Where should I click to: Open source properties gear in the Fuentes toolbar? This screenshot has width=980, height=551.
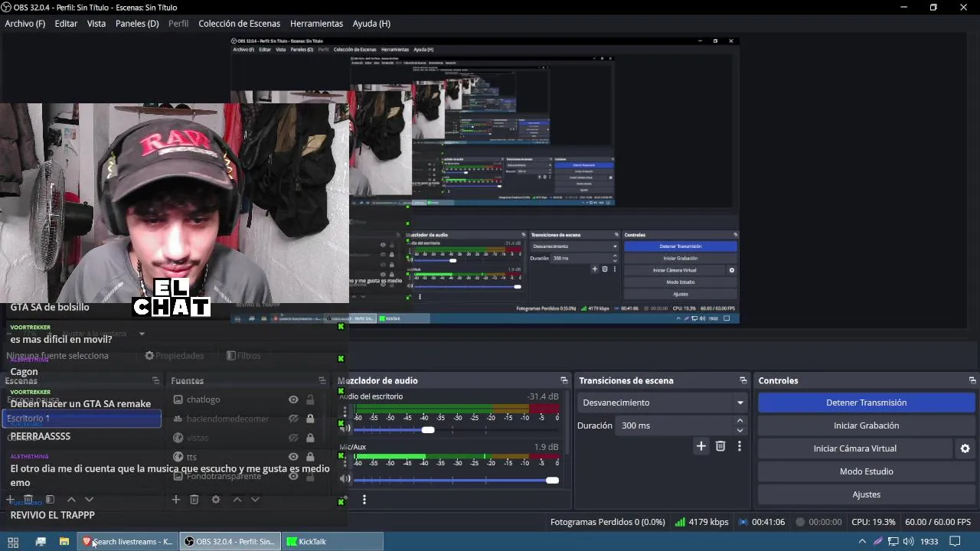pos(216,499)
